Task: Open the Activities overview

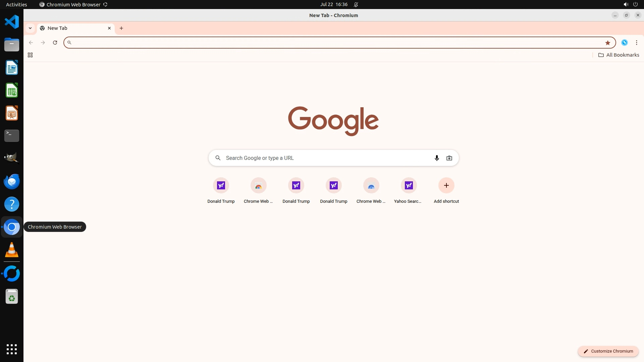Action: pyautogui.click(x=16, y=4)
